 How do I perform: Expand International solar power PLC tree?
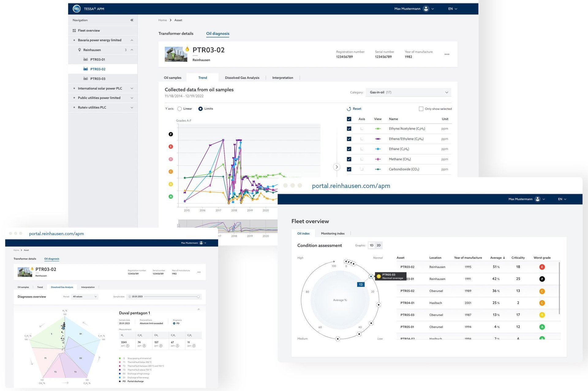[132, 89]
